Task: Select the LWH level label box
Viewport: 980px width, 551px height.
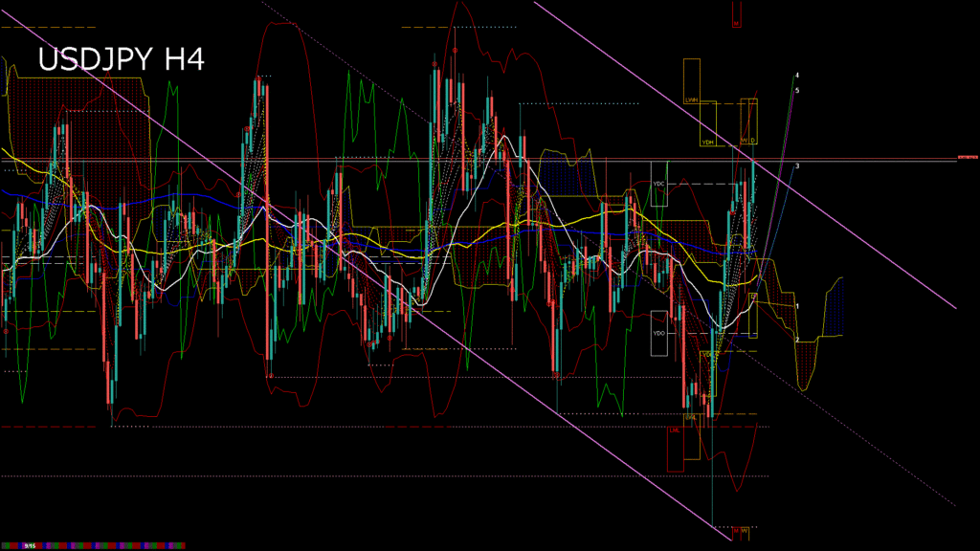Action: click(691, 81)
